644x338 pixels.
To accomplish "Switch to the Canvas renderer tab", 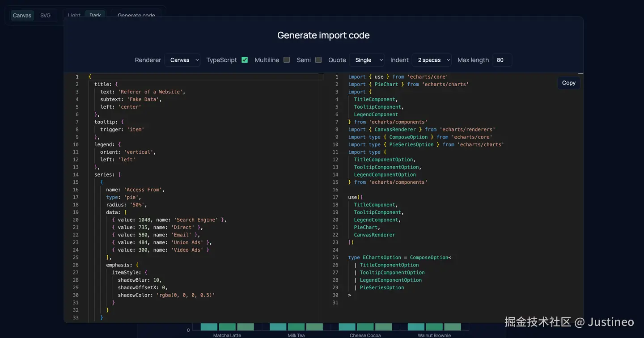I will tap(22, 15).
